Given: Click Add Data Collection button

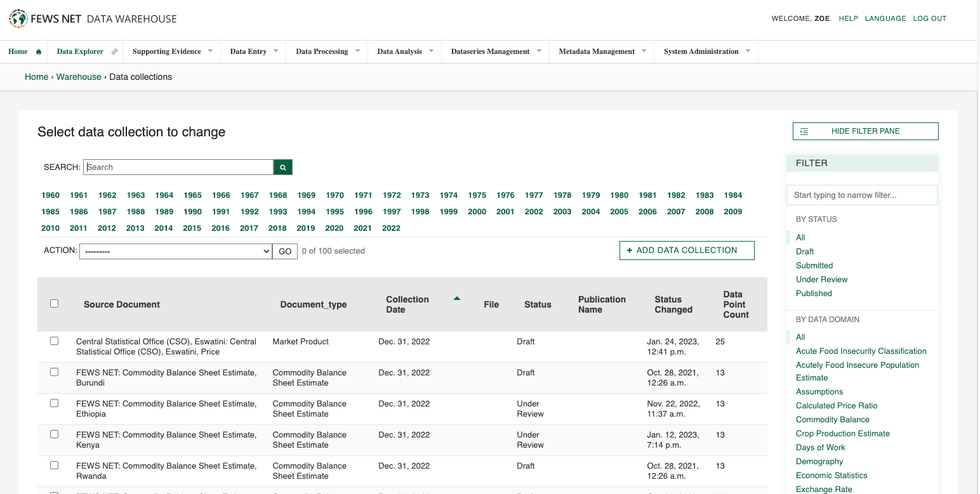Looking at the screenshot, I should (x=687, y=250).
